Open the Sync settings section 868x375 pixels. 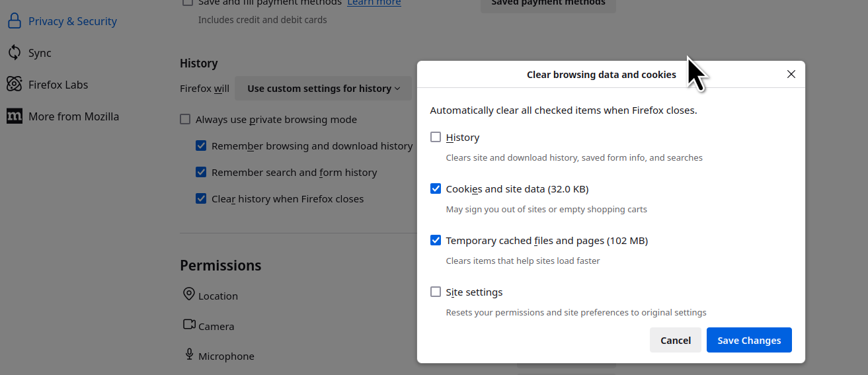[40, 53]
